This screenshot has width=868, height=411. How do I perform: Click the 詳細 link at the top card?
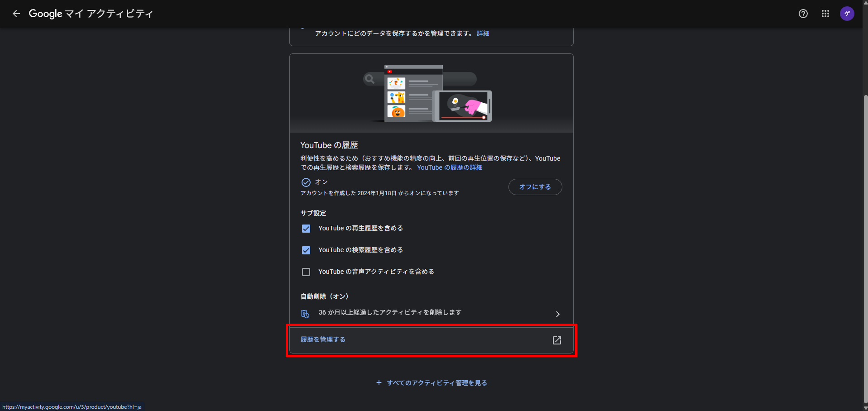[483, 33]
